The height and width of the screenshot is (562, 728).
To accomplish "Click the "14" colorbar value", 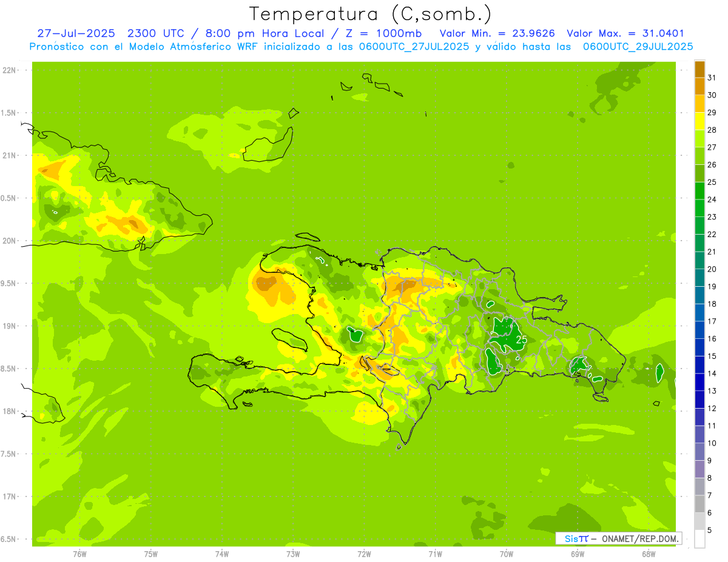I will point(713,373).
